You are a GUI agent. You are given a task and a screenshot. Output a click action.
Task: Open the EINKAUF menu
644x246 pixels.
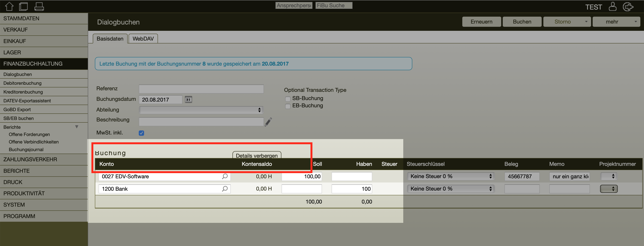(44, 41)
